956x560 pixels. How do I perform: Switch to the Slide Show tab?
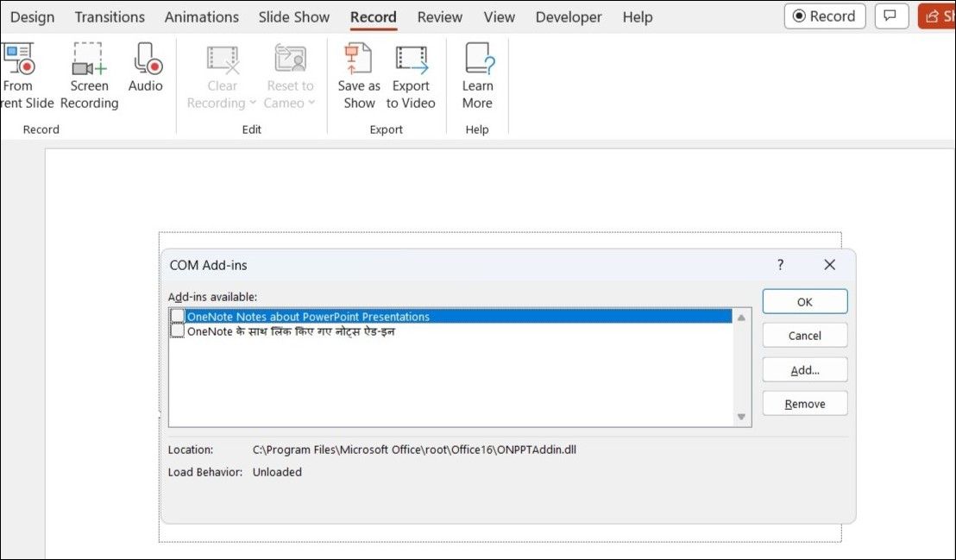pos(293,16)
